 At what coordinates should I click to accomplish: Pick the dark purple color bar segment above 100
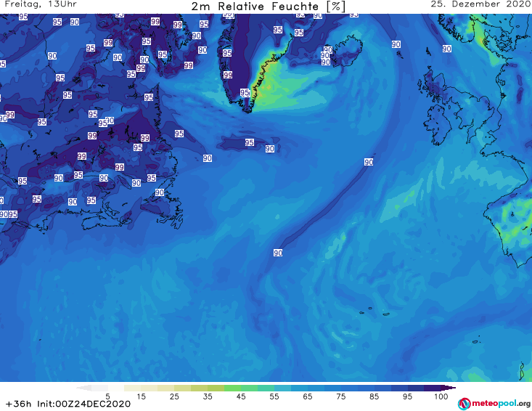pos(433,388)
